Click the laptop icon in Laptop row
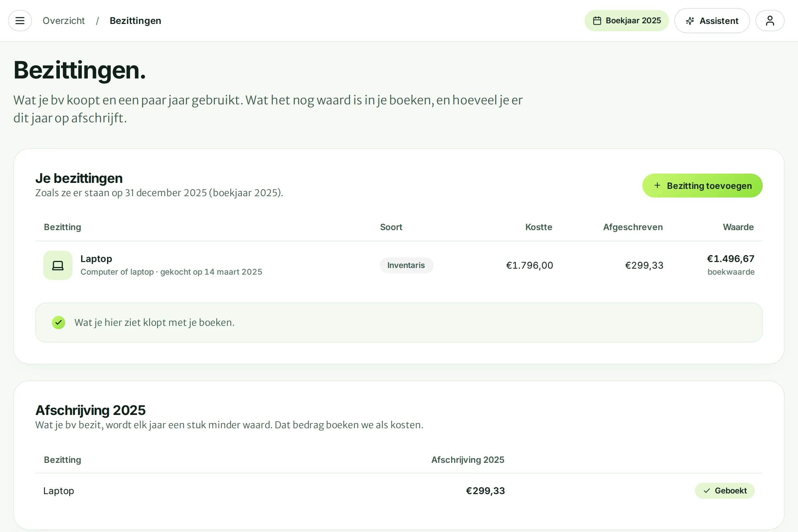798x532 pixels. [x=58, y=265]
